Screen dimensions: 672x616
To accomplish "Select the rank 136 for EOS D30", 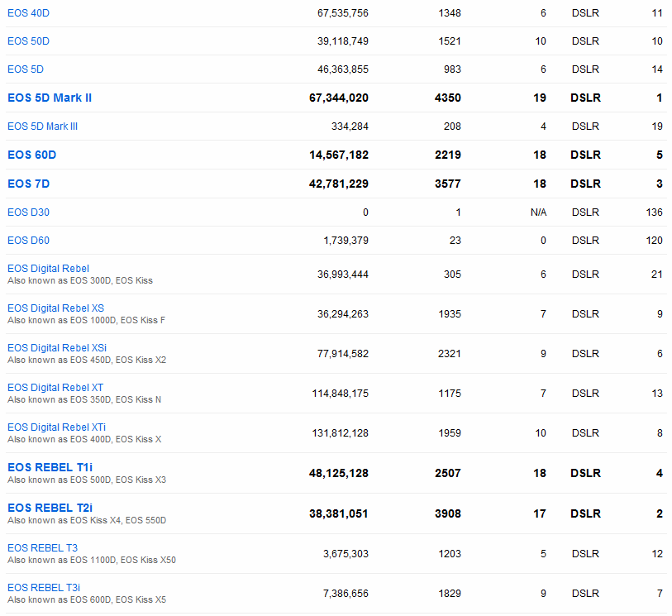I will pos(655,212).
